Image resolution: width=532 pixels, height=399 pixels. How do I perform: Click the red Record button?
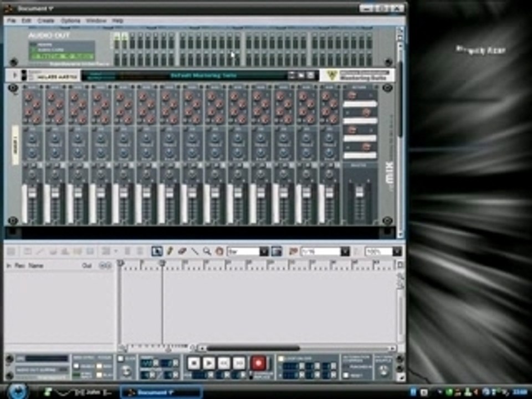258,363
